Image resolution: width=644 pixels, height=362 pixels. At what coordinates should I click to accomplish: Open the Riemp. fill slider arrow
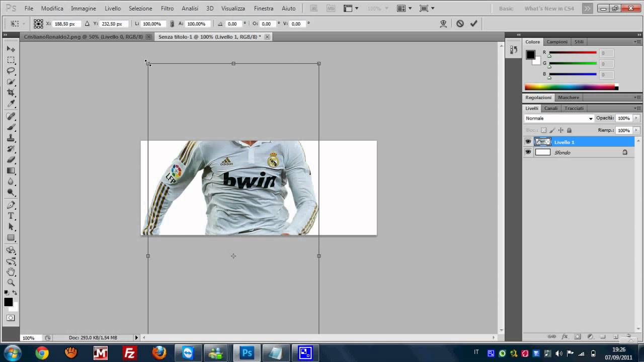click(636, 130)
